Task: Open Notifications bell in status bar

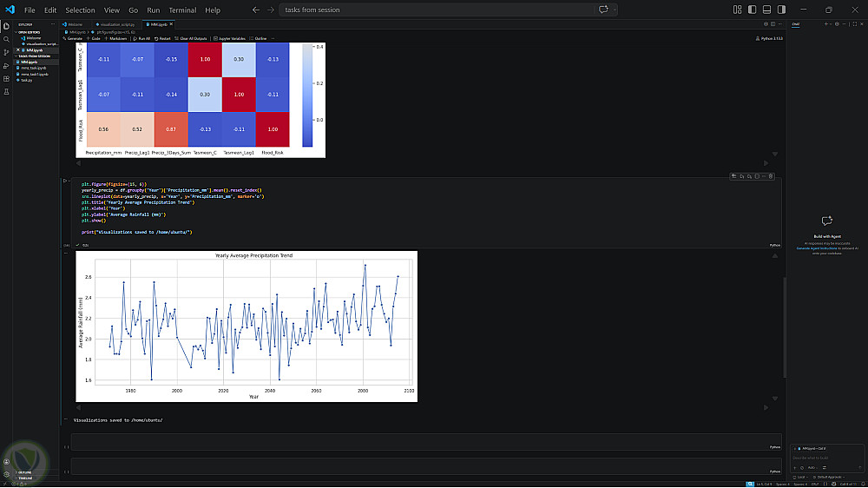Action: pos(863,485)
